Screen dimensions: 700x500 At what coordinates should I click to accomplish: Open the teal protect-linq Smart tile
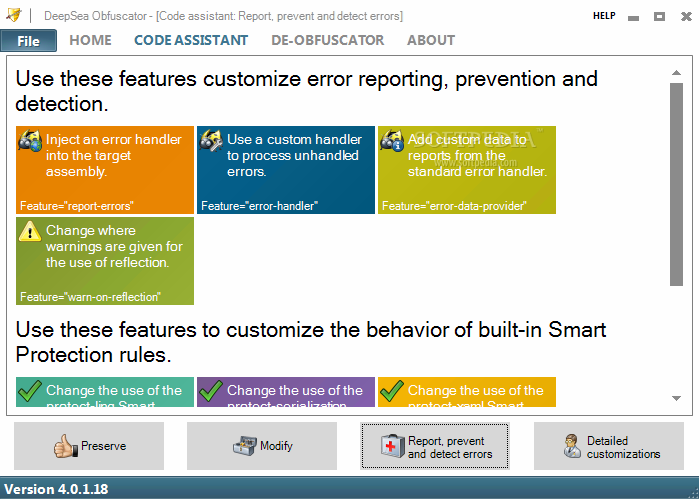(105, 392)
